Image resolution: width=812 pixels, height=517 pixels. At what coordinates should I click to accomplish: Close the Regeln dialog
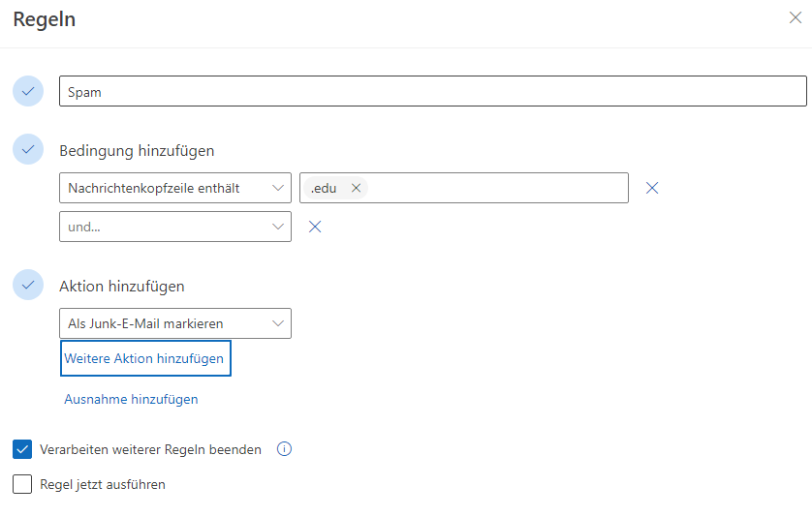coord(795,18)
